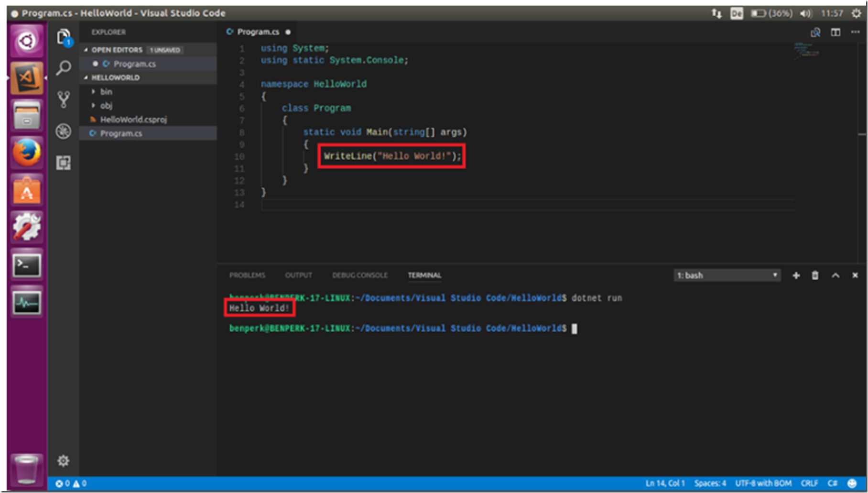Open the system session gear menu

click(856, 13)
